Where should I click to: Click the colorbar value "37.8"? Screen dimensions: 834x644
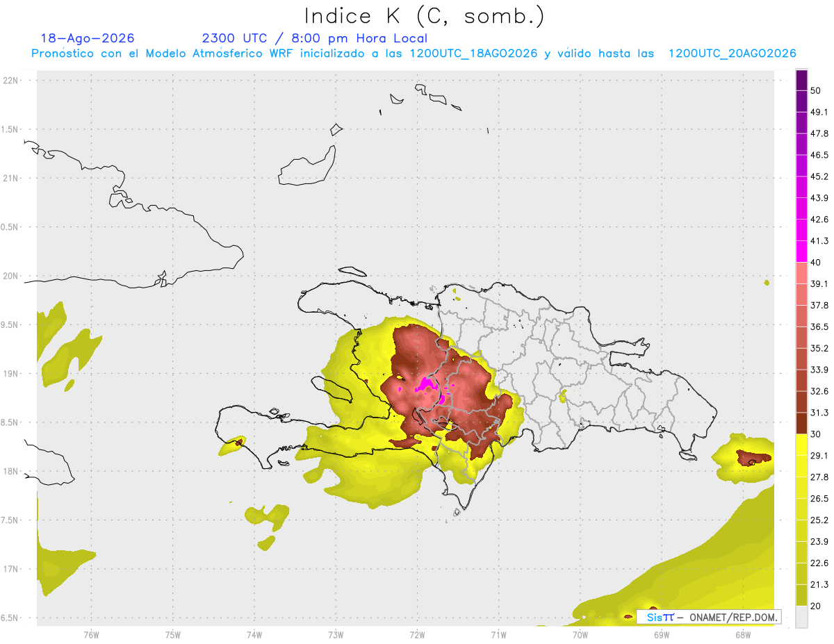819,305
